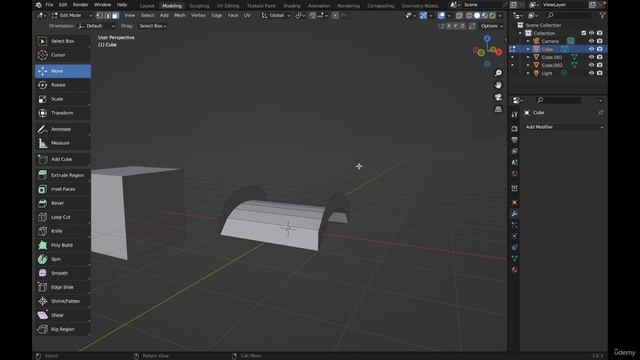The height and width of the screenshot is (360, 640).
Task: Select the Annotate tool
Action: tap(63, 129)
